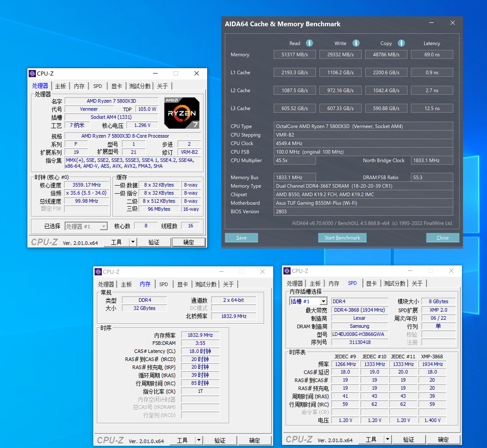Select 显卡 tab in SPD window
Viewport: 487px width, 448px height.
pos(371,283)
